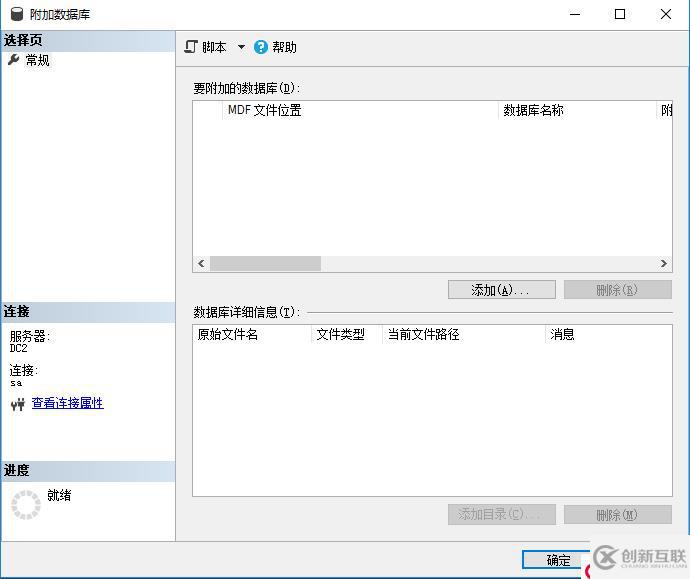690x579 pixels.
Task: Click the connection properties plug icon
Action: (18, 403)
